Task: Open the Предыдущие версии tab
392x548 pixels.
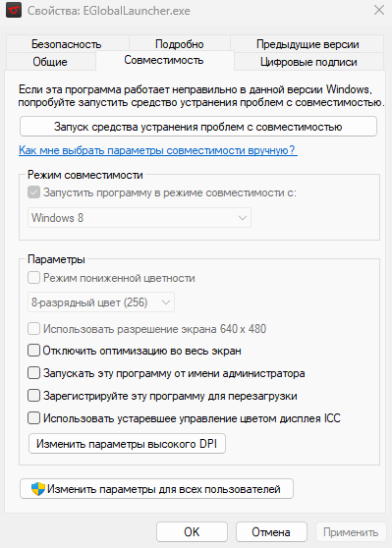Action: (308, 43)
